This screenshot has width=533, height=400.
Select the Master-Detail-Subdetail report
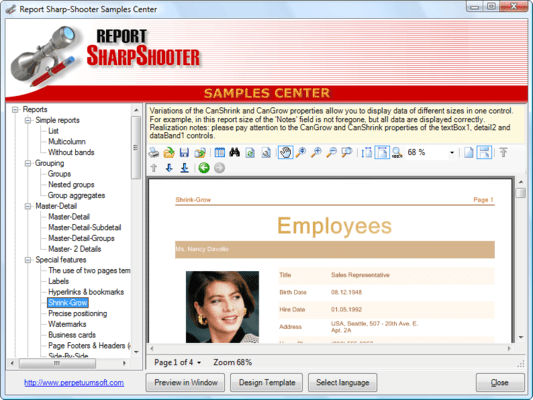point(85,227)
